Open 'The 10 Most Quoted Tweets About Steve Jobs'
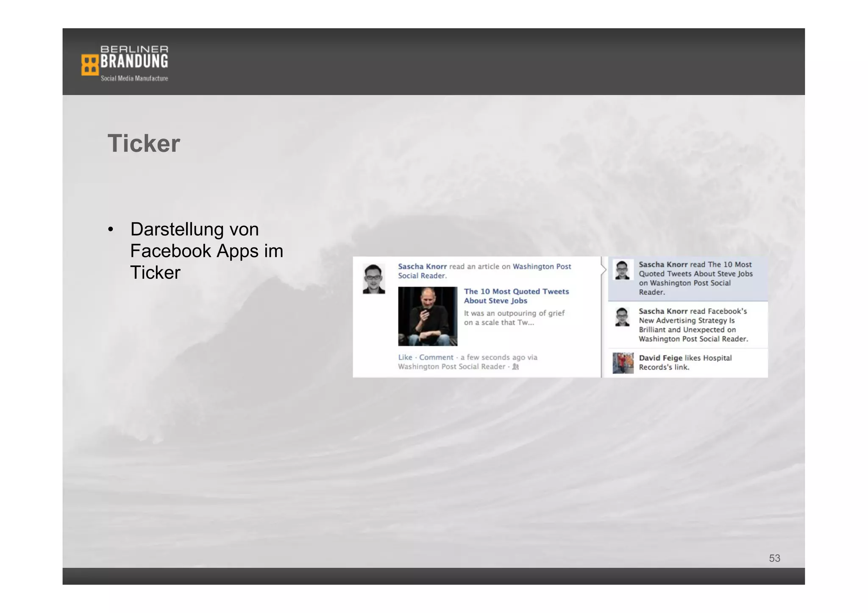The height and width of the screenshot is (613, 868). point(516,296)
